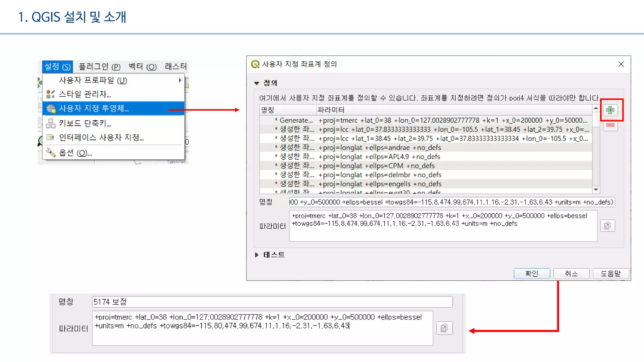Open 옵션 (O) menu entry
Viewport: 644px width, 362px height.
113,153
